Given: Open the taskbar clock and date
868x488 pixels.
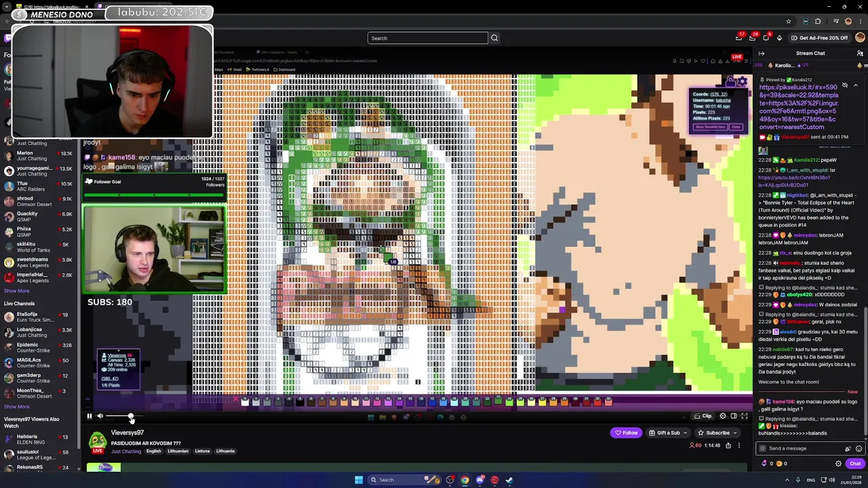Looking at the screenshot, I should 852,480.
